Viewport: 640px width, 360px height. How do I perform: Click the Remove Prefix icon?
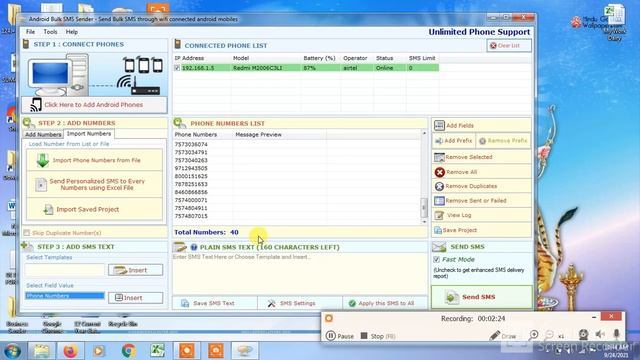[482, 141]
